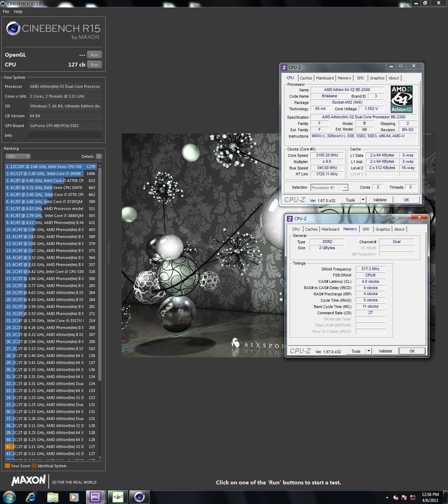Click the taskbar clock 12:56 PM
This screenshot has width=448, height=504.
click(430, 495)
